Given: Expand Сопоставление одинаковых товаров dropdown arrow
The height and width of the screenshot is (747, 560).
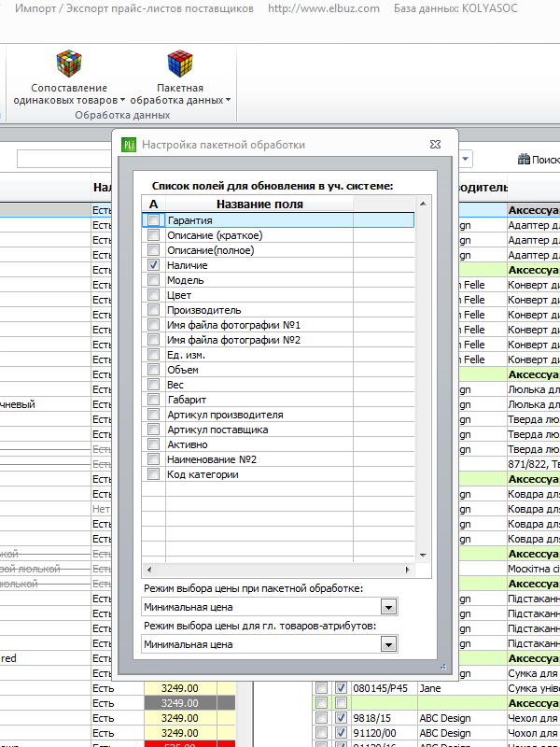Looking at the screenshot, I should (x=122, y=101).
